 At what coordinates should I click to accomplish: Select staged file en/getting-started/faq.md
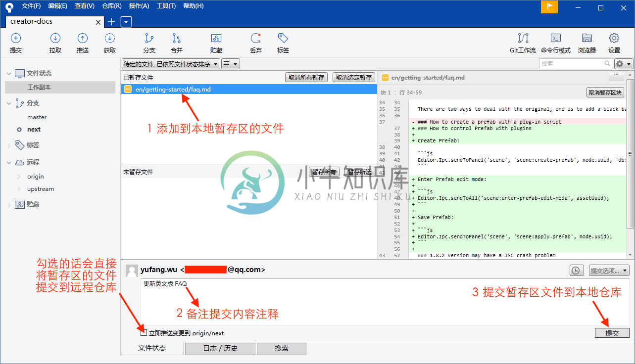tap(249, 89)
